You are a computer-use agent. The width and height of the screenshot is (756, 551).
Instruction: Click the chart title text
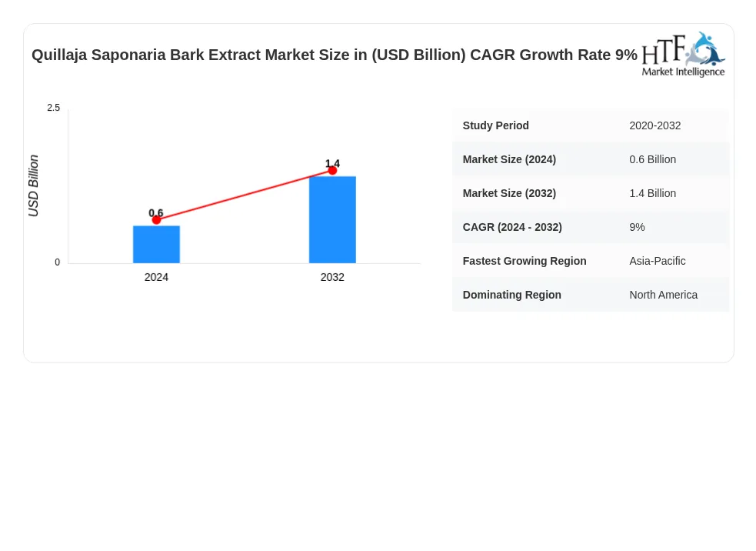coord(334,55)
